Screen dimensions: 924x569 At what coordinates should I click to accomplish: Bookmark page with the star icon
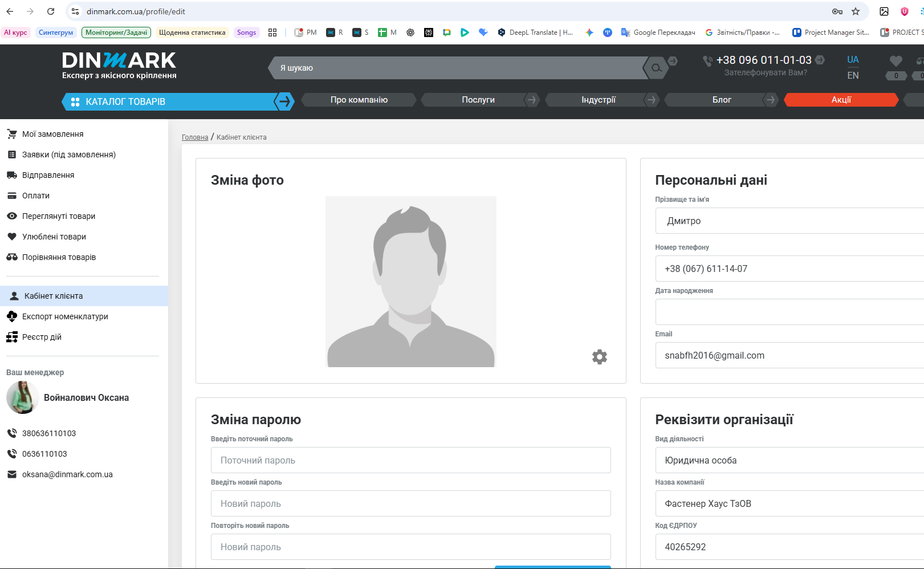(x=855, y=11)
